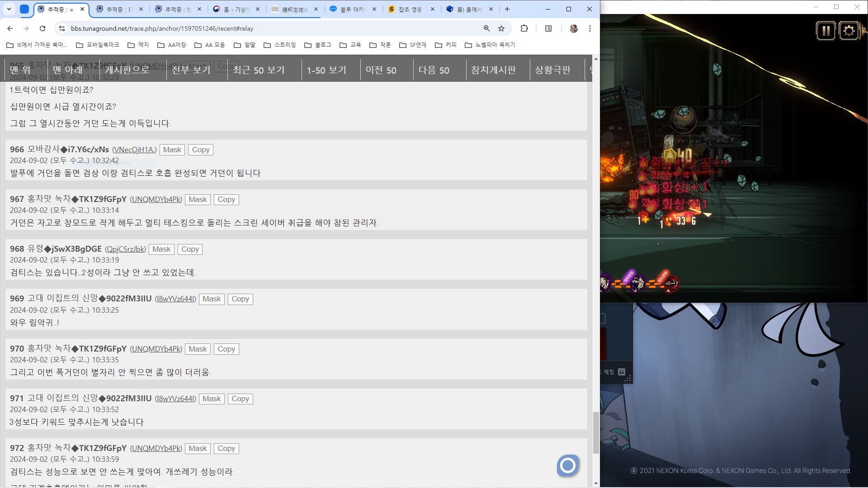
Task: Click the blue floating circle button
Action: click(x=567, y=465)
